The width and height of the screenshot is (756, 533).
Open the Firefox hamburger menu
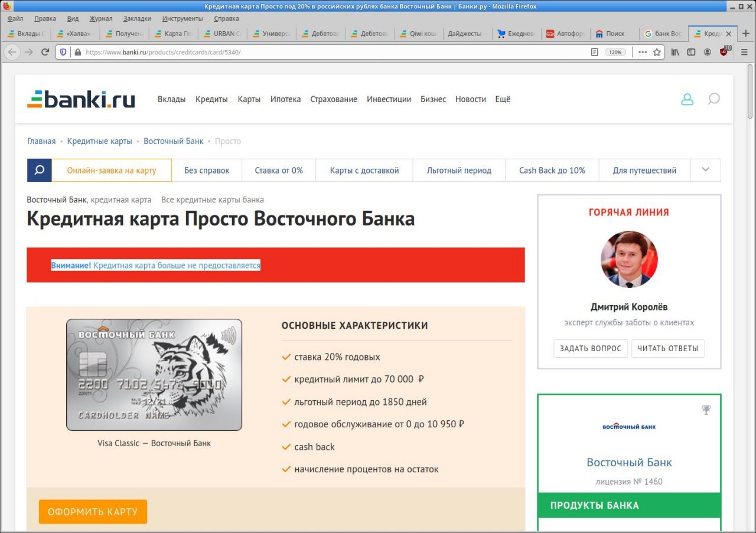744,52
